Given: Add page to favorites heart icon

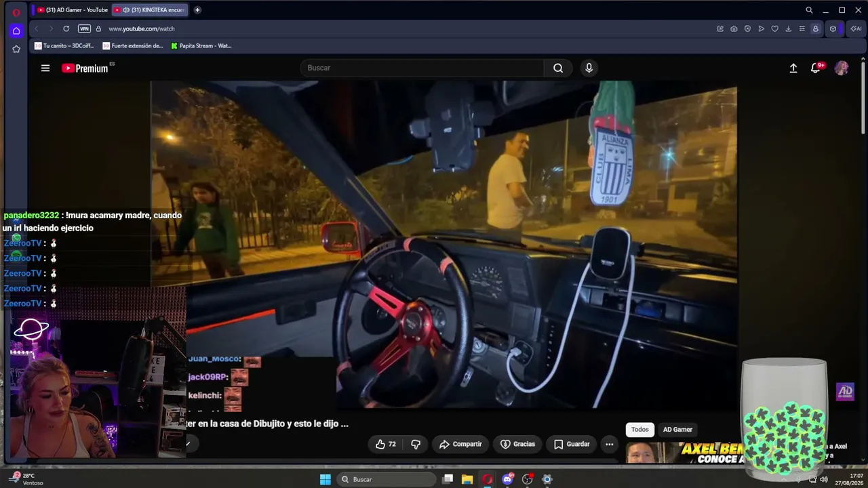Looking at the screenshot, I should [x=774, y=28].
